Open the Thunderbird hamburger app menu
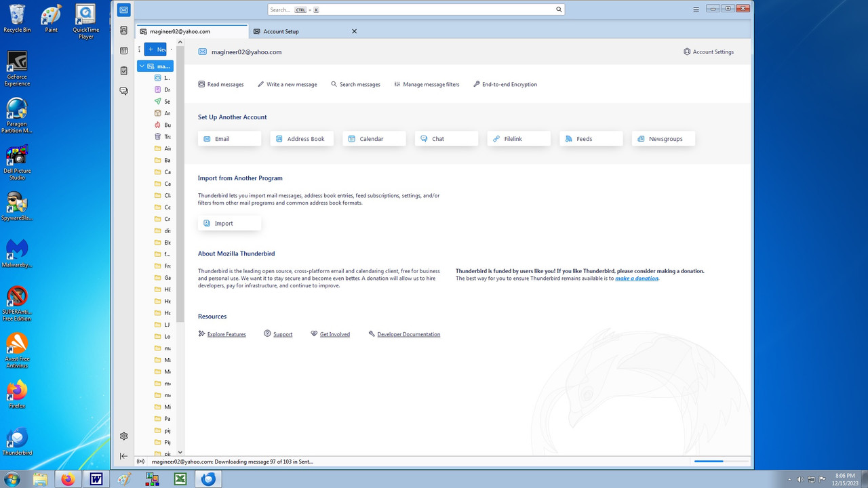The image size is (868, 488). point(696,9)
